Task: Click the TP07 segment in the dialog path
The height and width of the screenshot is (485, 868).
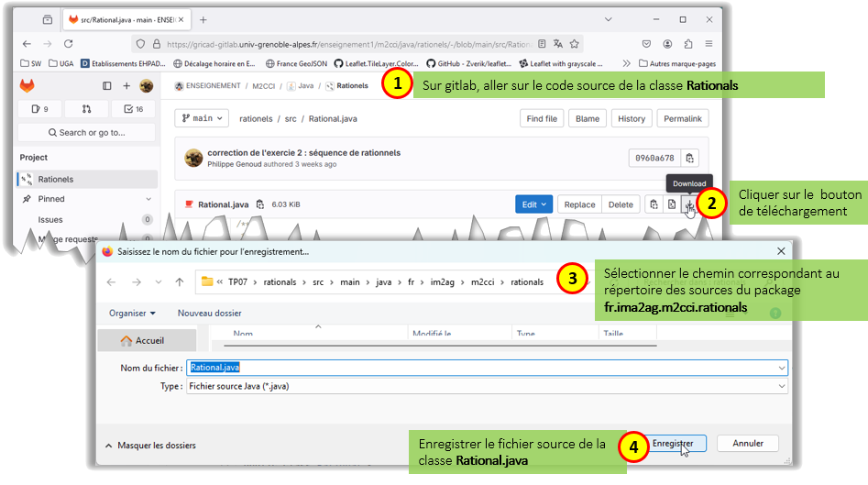Action: [237, 282]
